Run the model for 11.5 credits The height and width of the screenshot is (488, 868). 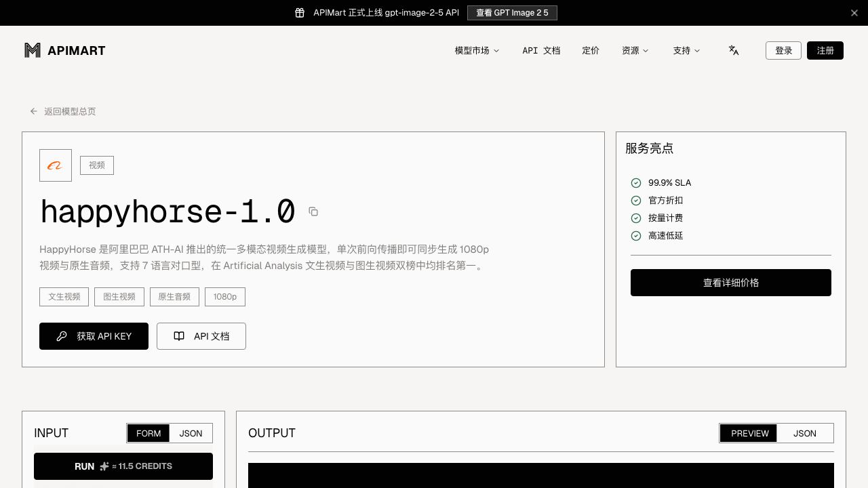123,466
